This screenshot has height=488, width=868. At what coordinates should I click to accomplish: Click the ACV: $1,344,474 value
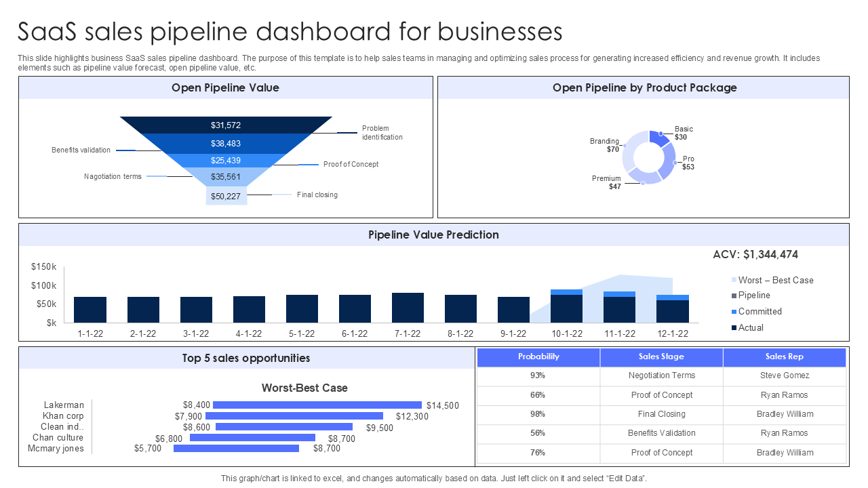click(755, 255)
